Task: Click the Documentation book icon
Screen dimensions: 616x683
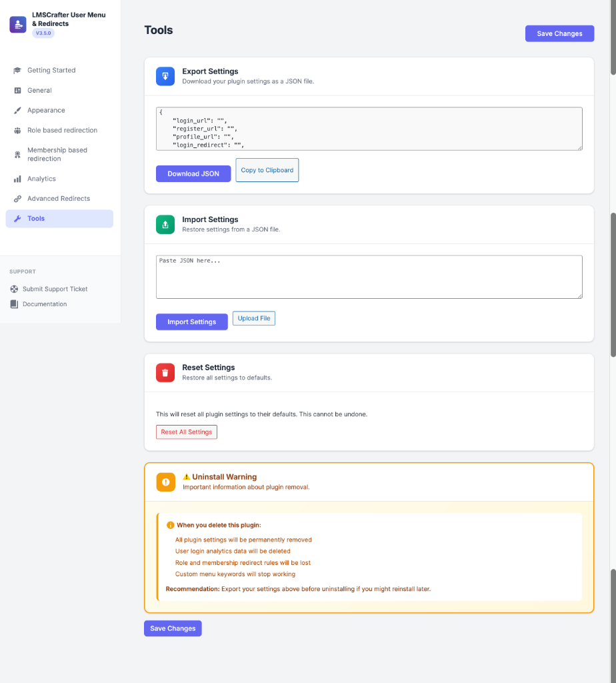Action: pyautogui.click(x=14, y=303)
